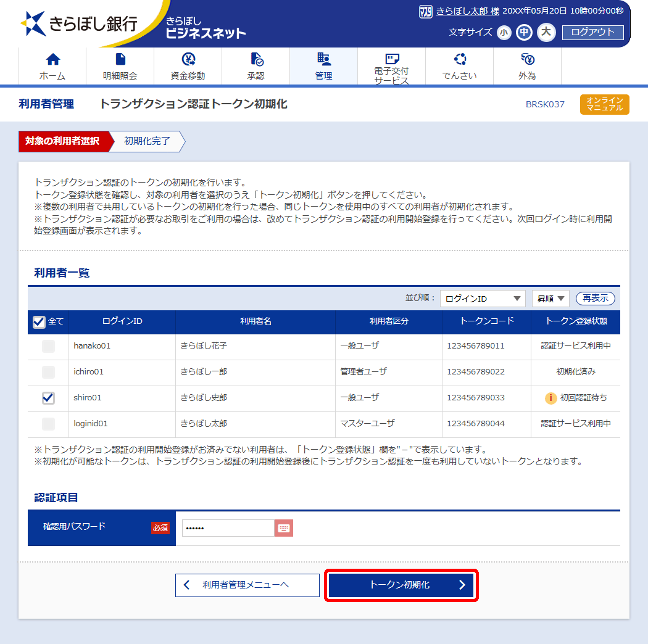
Task: Expand the ログインID sort dropdown
Action: tap(483, 299)
